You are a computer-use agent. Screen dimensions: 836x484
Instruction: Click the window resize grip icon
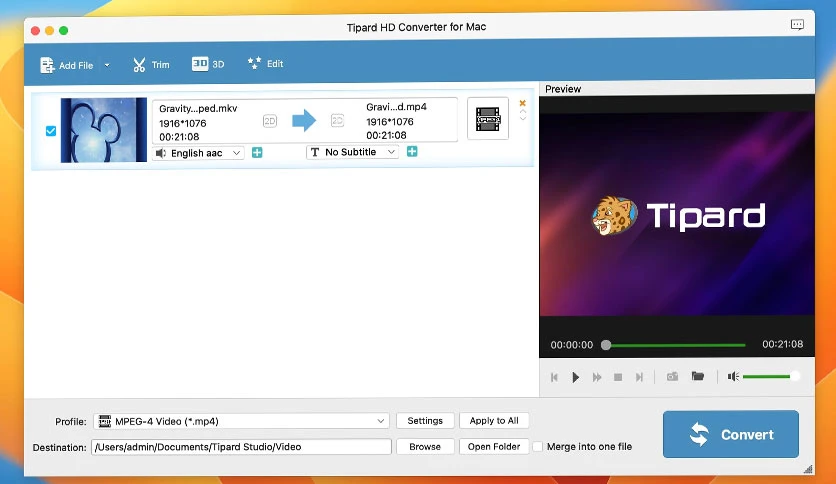(808, 469)
